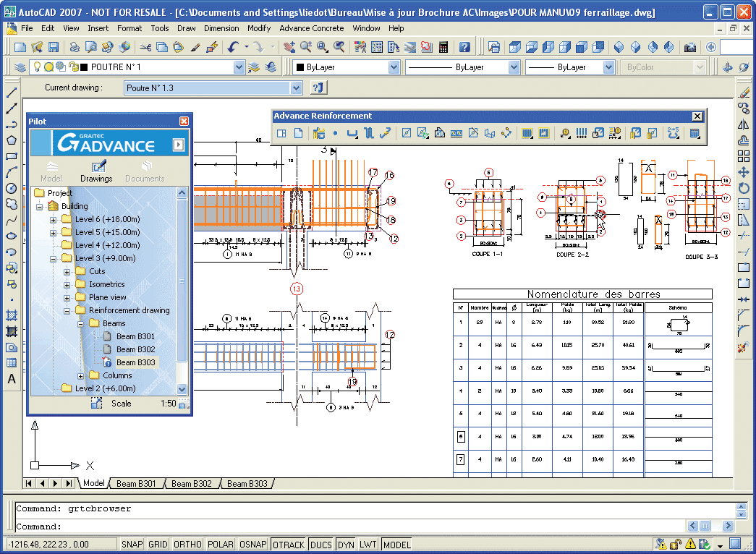Open the Drawings tab in Pilot
The image size is (756, 554).
(x=96, y=172)
